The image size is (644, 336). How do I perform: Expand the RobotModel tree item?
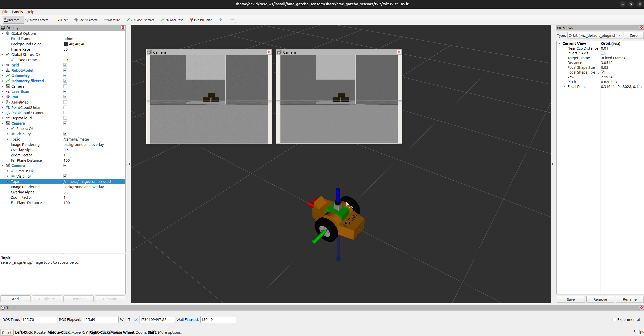point(3,71)
